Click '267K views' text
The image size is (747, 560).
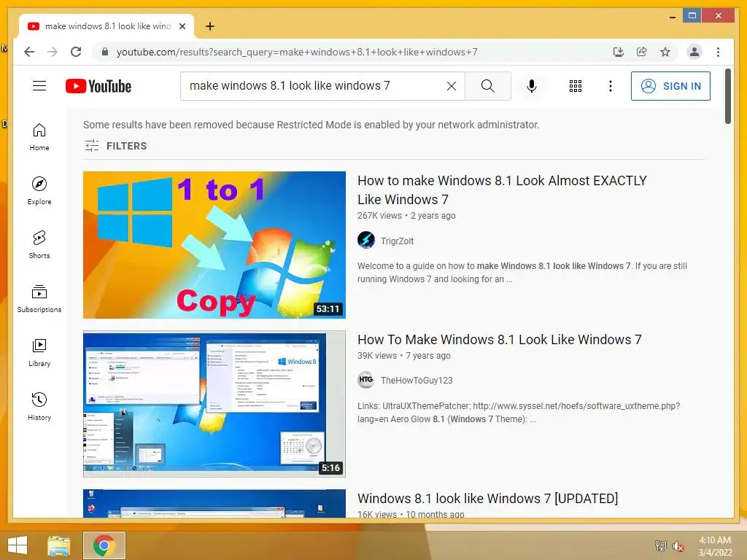379,216
